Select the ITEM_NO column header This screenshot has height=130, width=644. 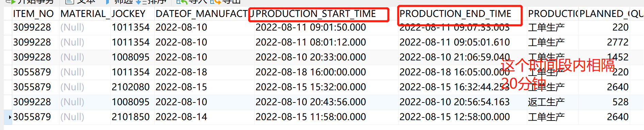pyautogui.click(x=33, y=14)
